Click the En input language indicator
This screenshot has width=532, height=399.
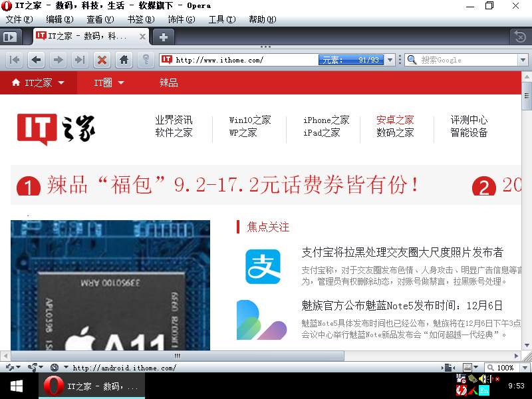pos(484,390)
